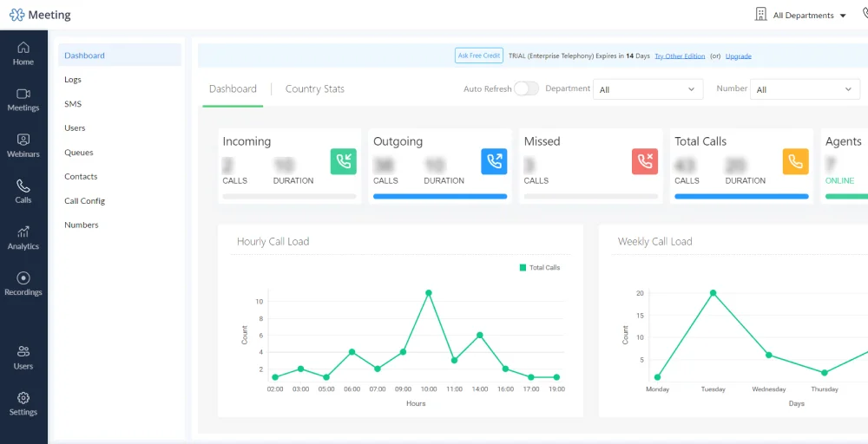Click the 14:00 data point on hourly chart
Viewport: 868px width, 444px height.
(x=480, y=335)
